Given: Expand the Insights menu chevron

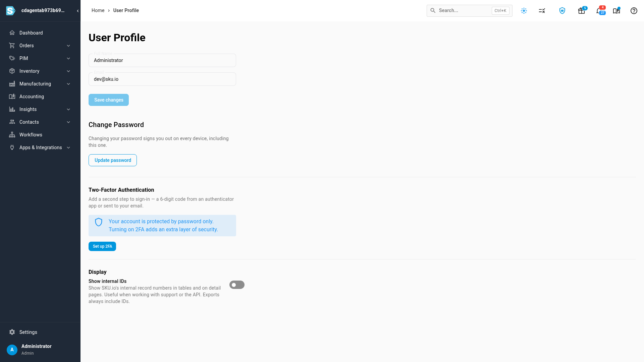Looking at the screenshot, I should click(x=68, y=109).
